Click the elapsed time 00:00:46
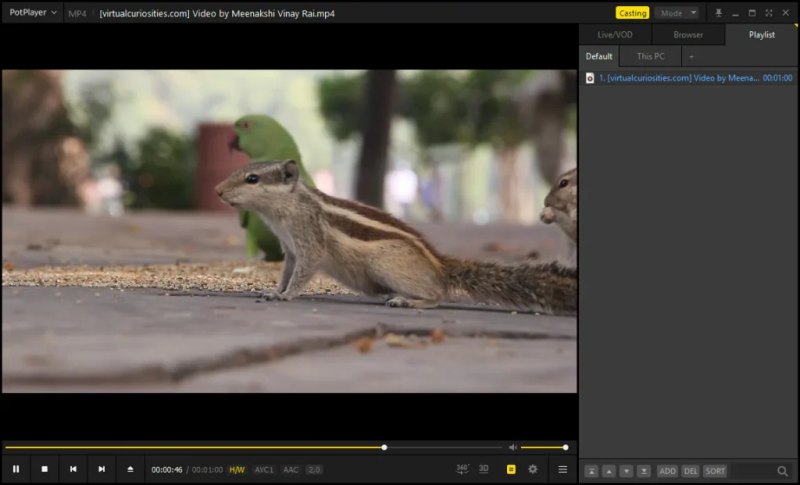800x485 pixels. tap(167, 470)
